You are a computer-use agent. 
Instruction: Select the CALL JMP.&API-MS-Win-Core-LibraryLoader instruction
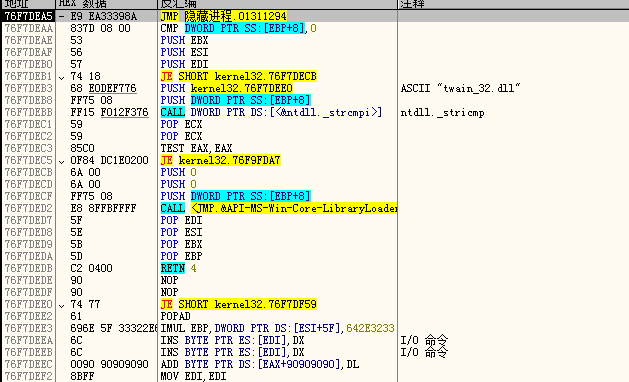point(279,208)
